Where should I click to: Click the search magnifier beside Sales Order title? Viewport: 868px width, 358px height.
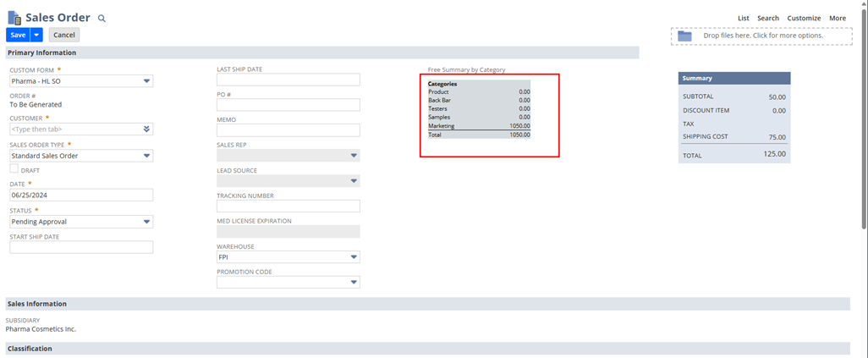tap(102, 18)
